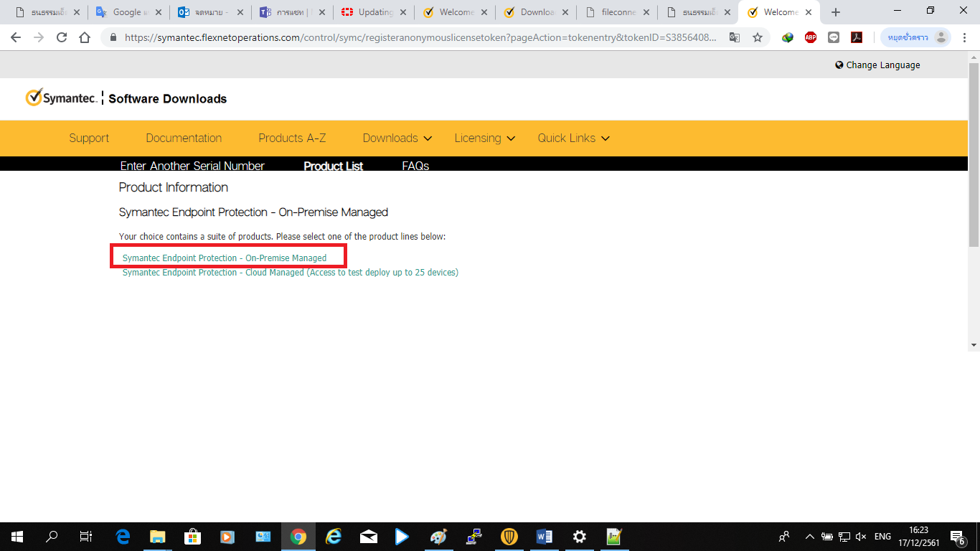Choose Symantec Endpoint Protection On-Premise Managed link
The height and width of the screenshot is (551, 980).
[x=225, y=258]
